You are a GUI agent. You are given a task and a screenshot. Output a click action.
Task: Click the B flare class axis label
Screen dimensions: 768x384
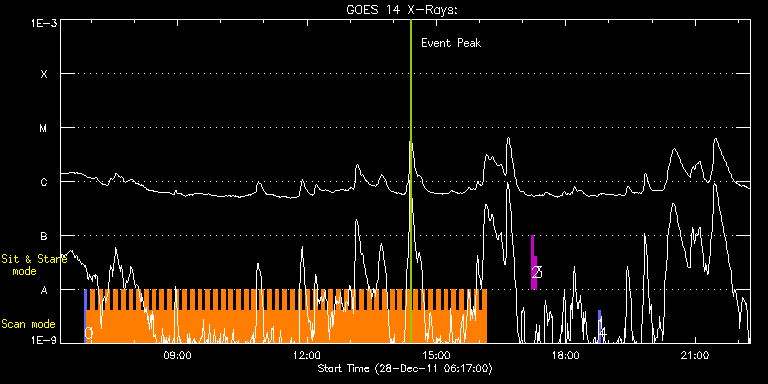pos(44,236)
